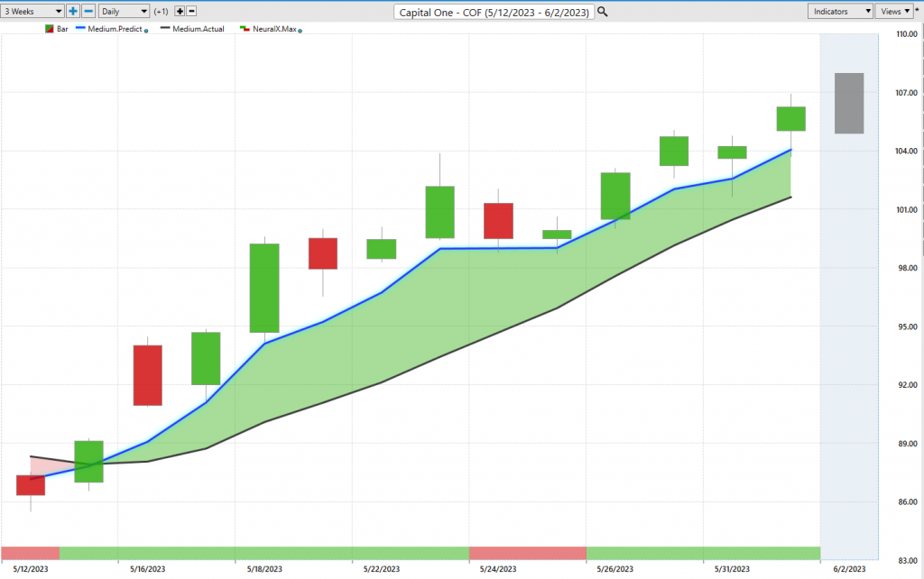Click the red NeuralX segment under 5/12/2023
This screenshot has height=579, width=924.
(x=31, y=553)
